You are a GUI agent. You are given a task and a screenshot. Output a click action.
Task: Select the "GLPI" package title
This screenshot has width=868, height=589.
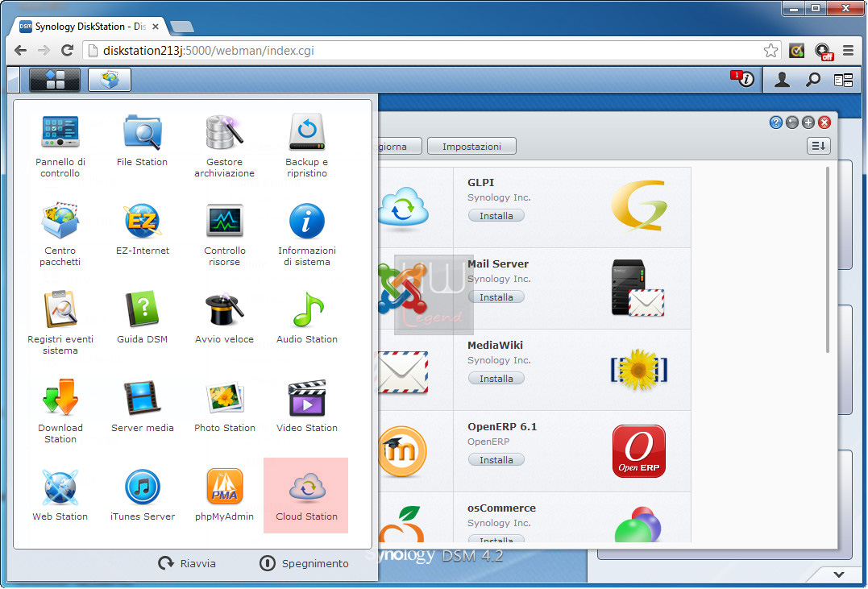(x=480, y=183)
